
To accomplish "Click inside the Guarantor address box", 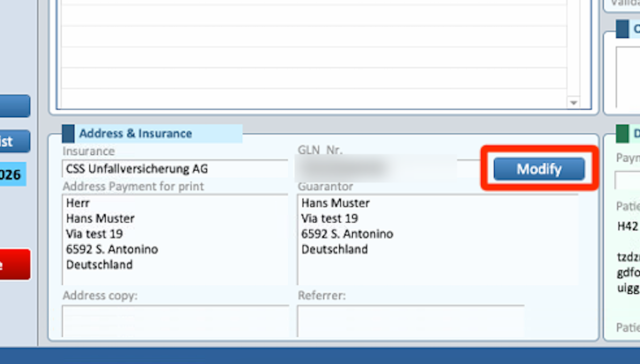I will point(437,239).
